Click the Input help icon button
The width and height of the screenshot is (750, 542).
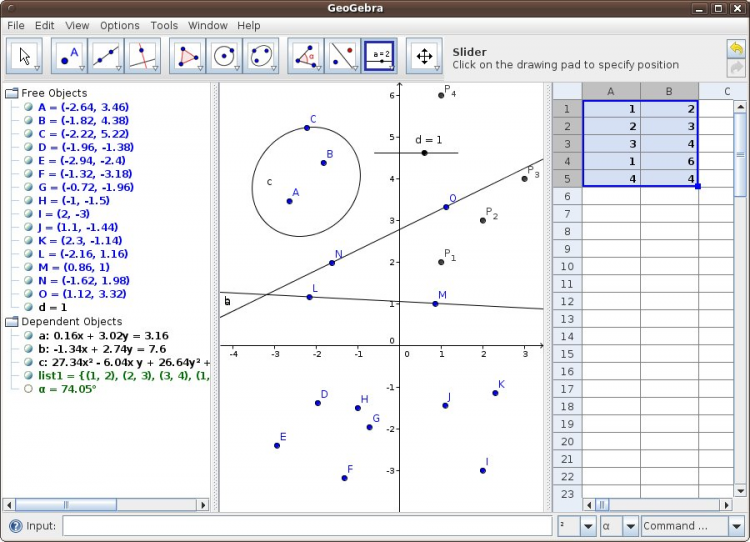[15, 526]
